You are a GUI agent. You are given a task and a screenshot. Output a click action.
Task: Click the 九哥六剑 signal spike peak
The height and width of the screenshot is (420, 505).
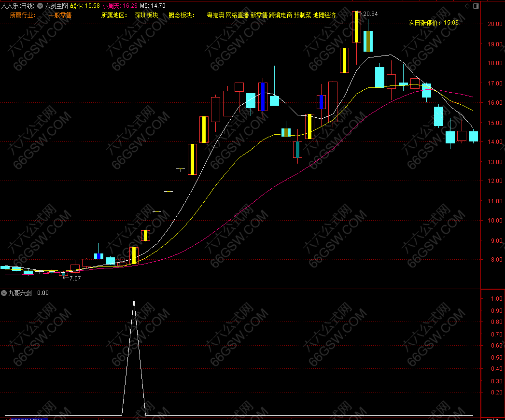point(134,299)
